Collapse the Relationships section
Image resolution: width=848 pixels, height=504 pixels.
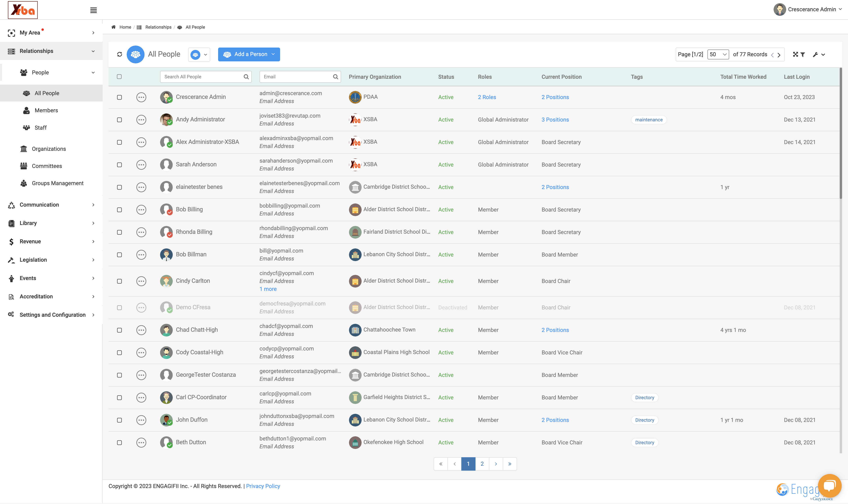(x=51, y=51)
